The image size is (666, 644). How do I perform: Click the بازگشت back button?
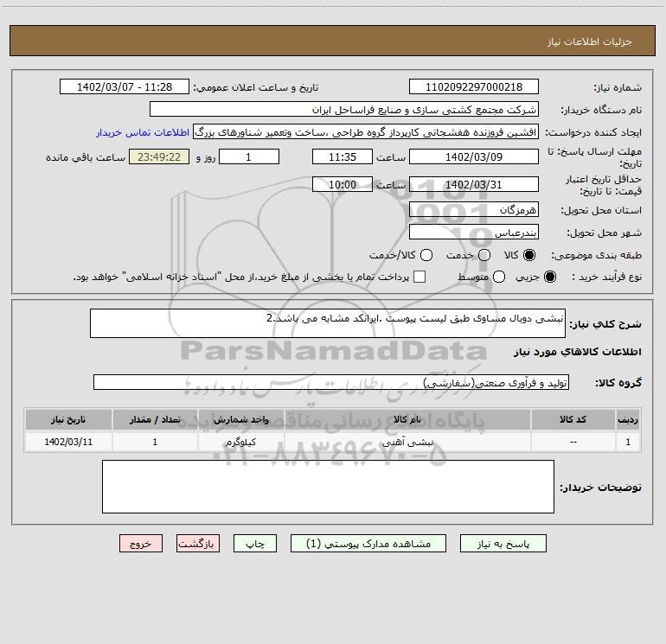[198, 544]
